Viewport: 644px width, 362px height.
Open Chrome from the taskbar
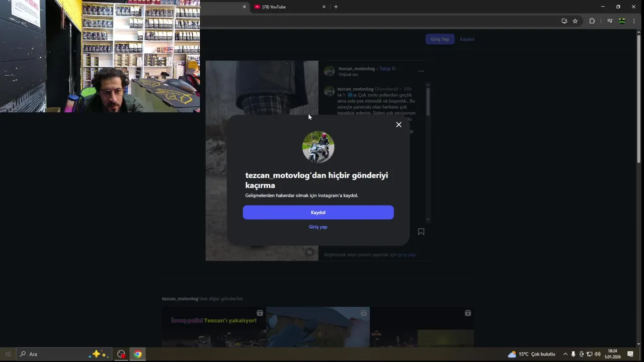[137, 354]
